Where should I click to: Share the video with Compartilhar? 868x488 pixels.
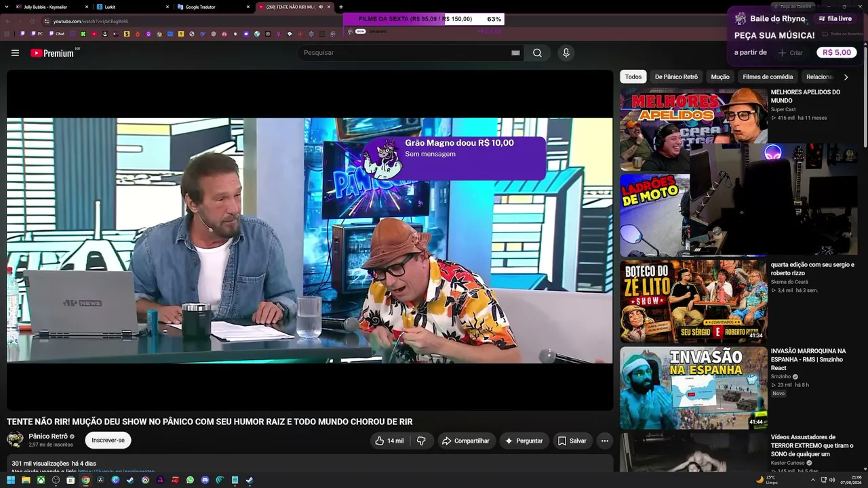coord(466,441)
